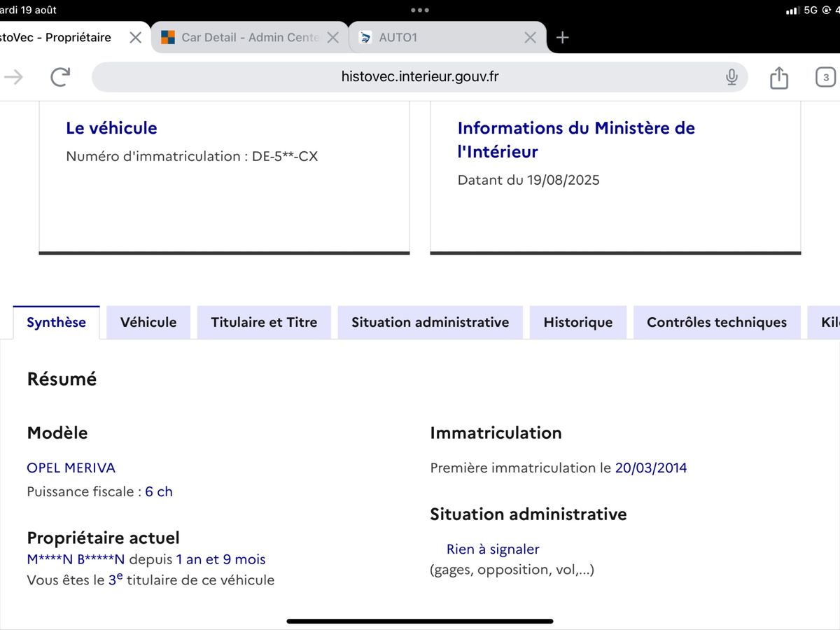Click the Résumé heading
840x630 pixels.
tap(62, 379)
